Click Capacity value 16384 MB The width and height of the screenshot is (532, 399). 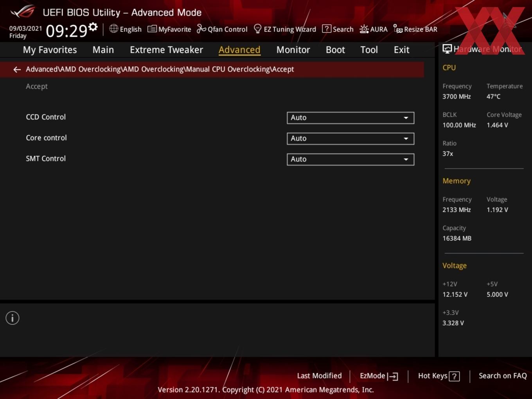[x=457, y=238]
